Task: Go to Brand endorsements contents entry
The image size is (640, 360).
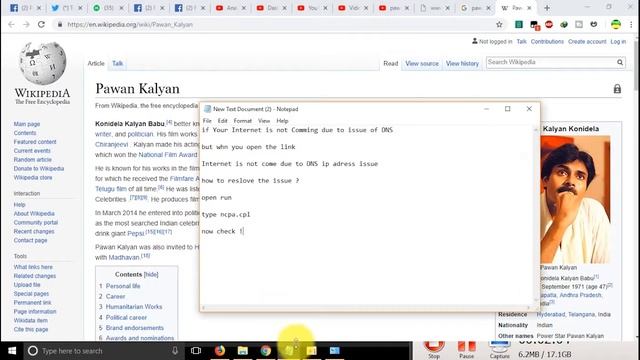Action: (x=134, y=328)
